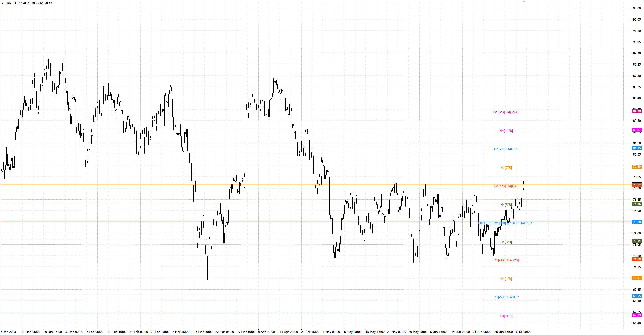This screenshot has width=644, height=335.
Task: Click the chart shift triangle marker at top
Action: tap(524, 2)
